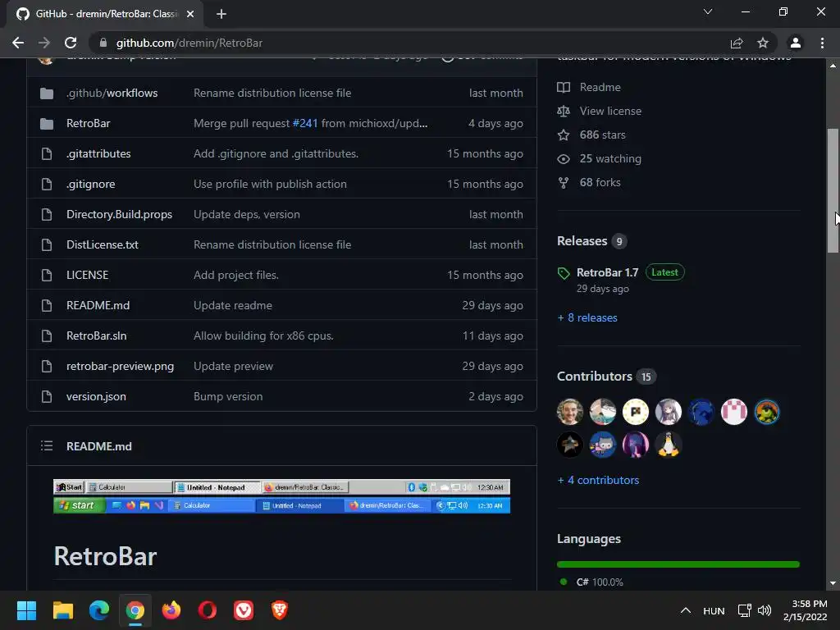Open the Chrome profile icon
Screen dimensions: 840x630
coord(796,43)
